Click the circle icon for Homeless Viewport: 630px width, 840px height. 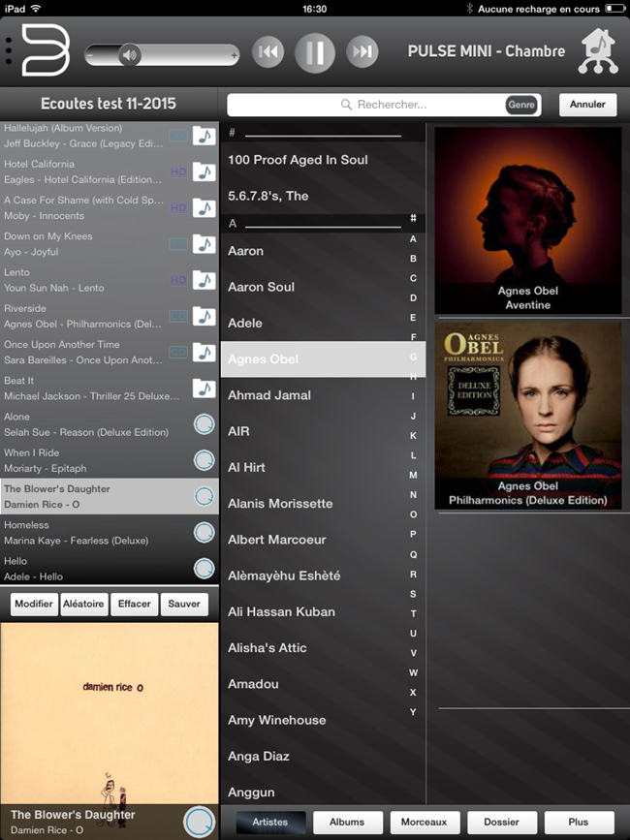[x=205, y=533]
